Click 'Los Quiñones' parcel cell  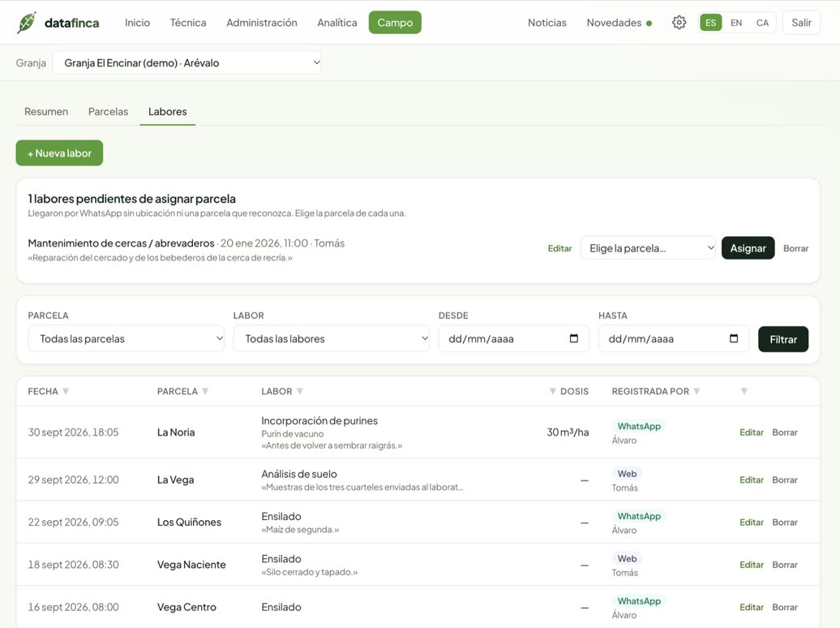pyautogui.click(x=189, y=522)
